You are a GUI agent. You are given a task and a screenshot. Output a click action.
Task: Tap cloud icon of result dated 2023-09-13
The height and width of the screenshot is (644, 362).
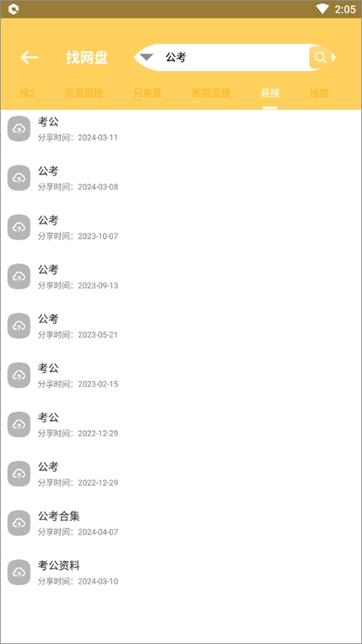tap(20, 276)
